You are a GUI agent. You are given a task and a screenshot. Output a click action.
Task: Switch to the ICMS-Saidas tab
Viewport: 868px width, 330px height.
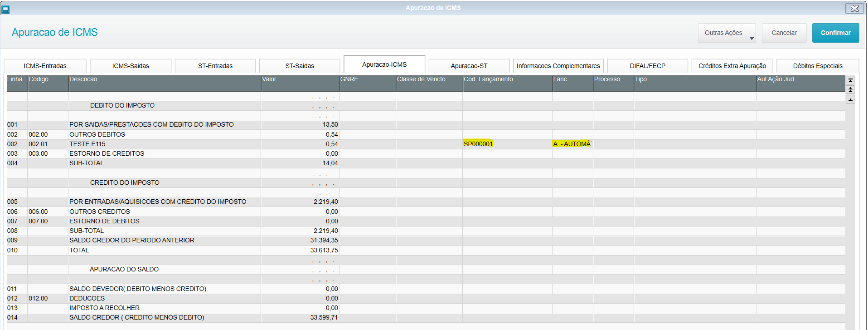131,66
